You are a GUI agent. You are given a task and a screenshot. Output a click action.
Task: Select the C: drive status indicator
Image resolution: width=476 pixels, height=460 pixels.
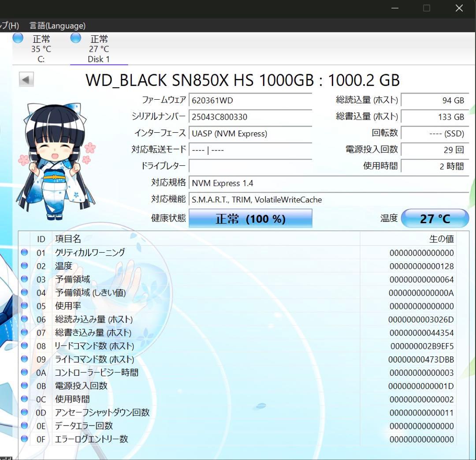click(x=18, y=38)
